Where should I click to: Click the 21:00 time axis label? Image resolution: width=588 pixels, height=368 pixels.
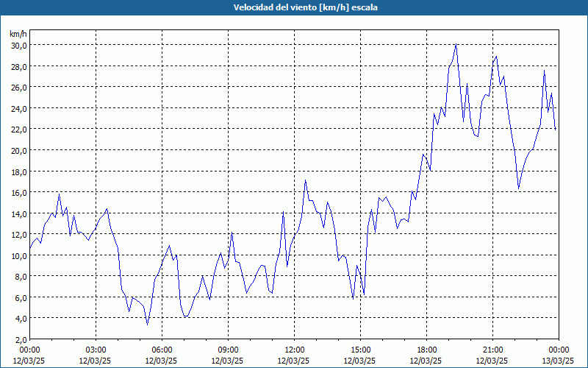(492, 350)
